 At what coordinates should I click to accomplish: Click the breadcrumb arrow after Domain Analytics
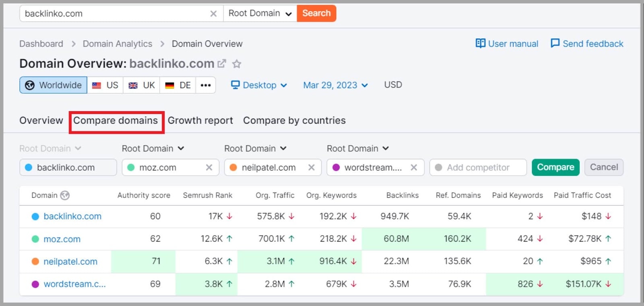[162, 44]
